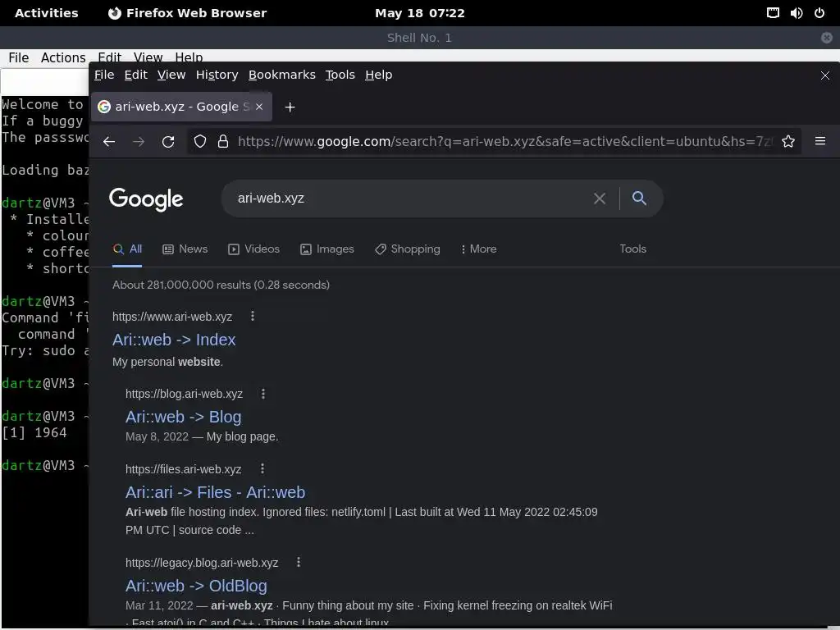Viewport: 840px width, 630px height.
Task: Reload the Google search page
Action: pos(168,141)
